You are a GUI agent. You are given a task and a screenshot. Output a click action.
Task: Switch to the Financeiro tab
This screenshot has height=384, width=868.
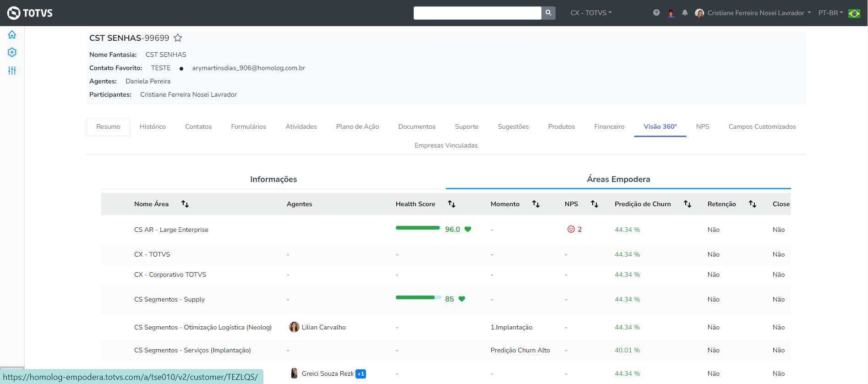point(609,127)
